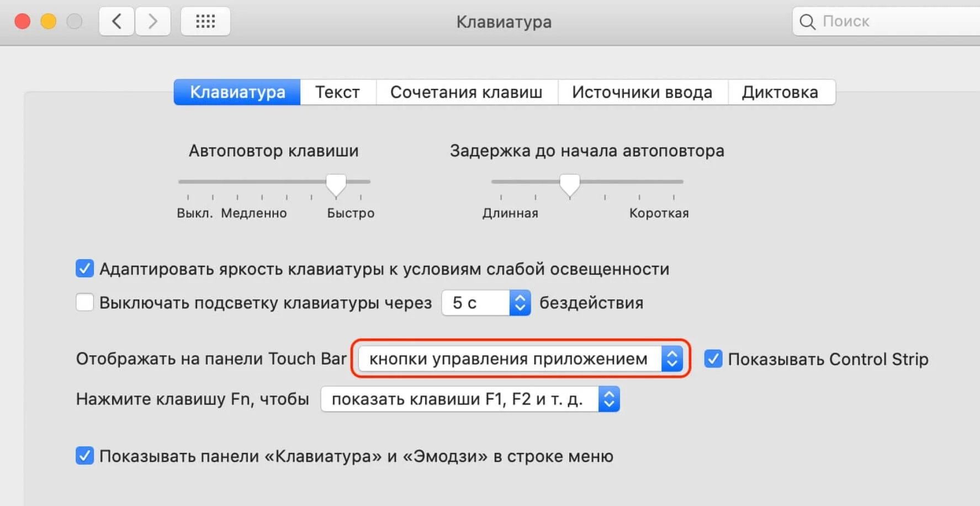The width and height of the screenshot is (980, 506).
Task: Switch to the Клавиатура tab
Action: coord(237,92)
